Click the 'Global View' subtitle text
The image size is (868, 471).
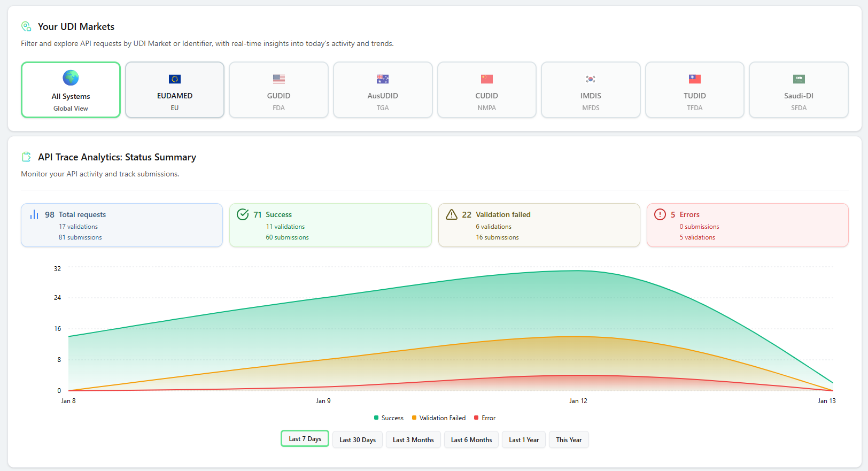pyautogui.click(x=71, y=109)
